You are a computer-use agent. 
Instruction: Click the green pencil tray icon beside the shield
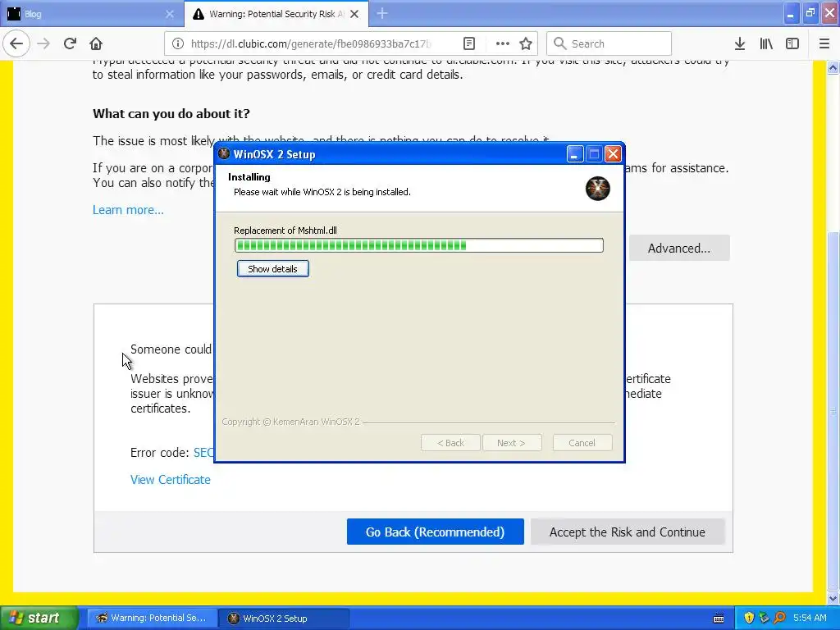tap(764, 619)
